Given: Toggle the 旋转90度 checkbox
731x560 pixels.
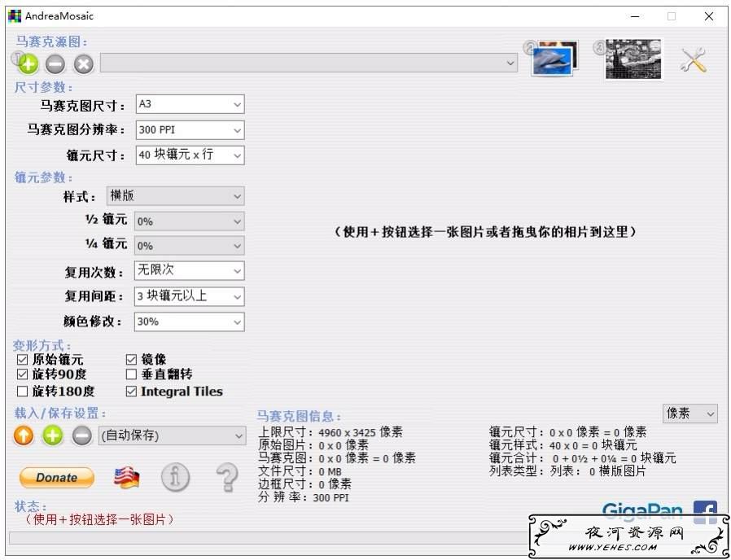Looking at the screenshot, I should 22,374.
